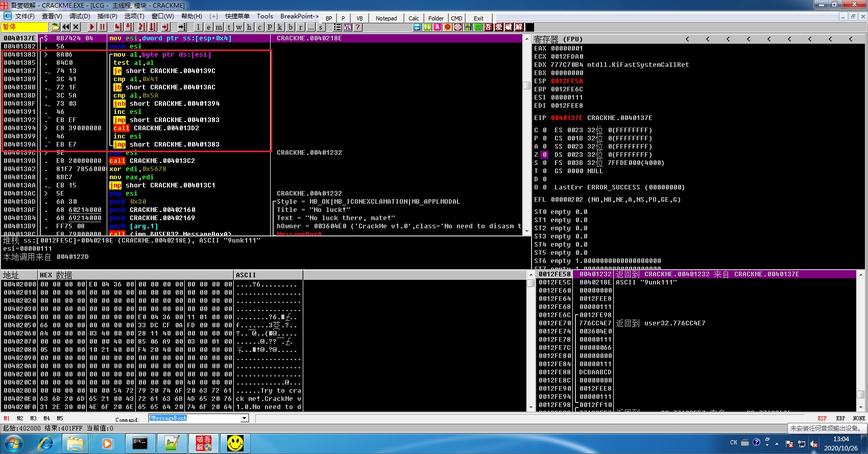868x454 pixels.
Task: Open the 调试(D) menu
Action: 80,16
